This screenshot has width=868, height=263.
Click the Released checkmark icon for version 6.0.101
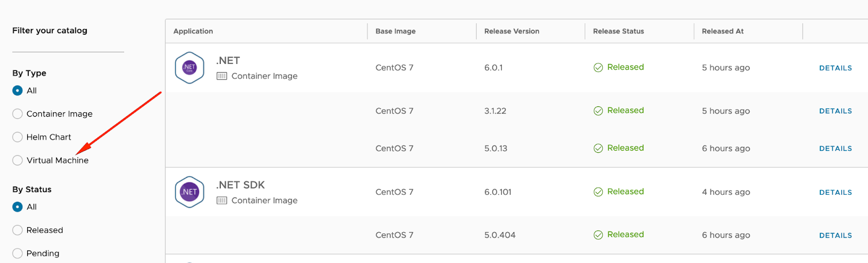click(x=598, y=192)
